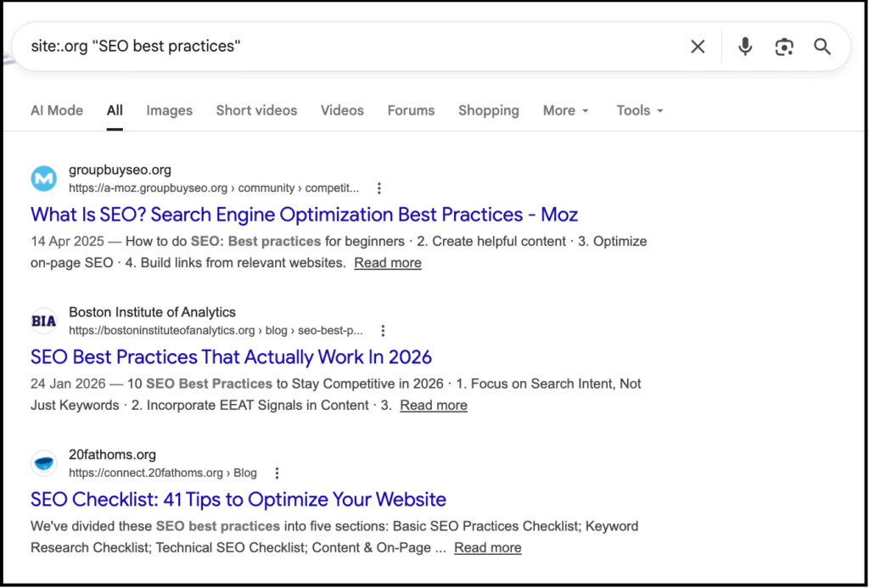Screen dimensions: 869x588
Task: Open Google Lens image search
Action: pos(783,47)
